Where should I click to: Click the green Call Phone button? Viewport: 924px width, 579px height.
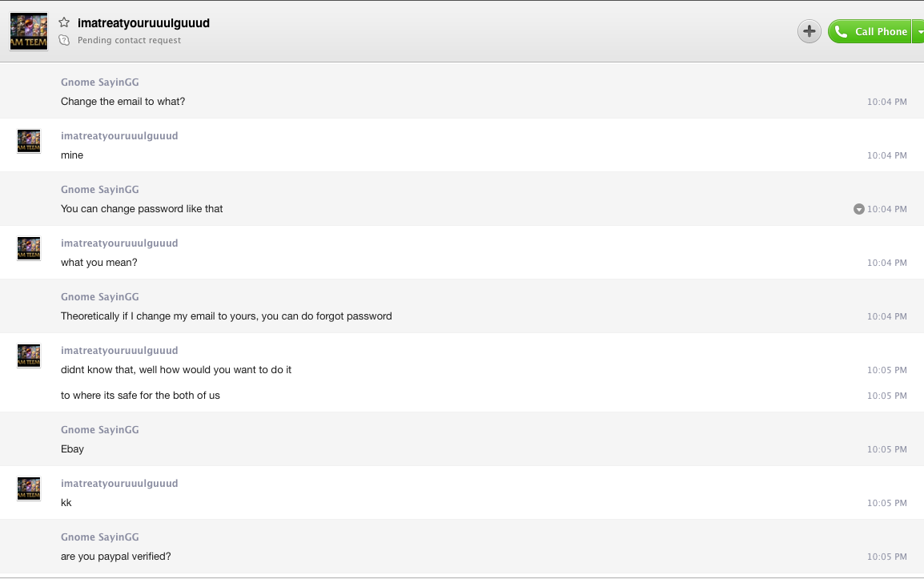pos(870,31)
